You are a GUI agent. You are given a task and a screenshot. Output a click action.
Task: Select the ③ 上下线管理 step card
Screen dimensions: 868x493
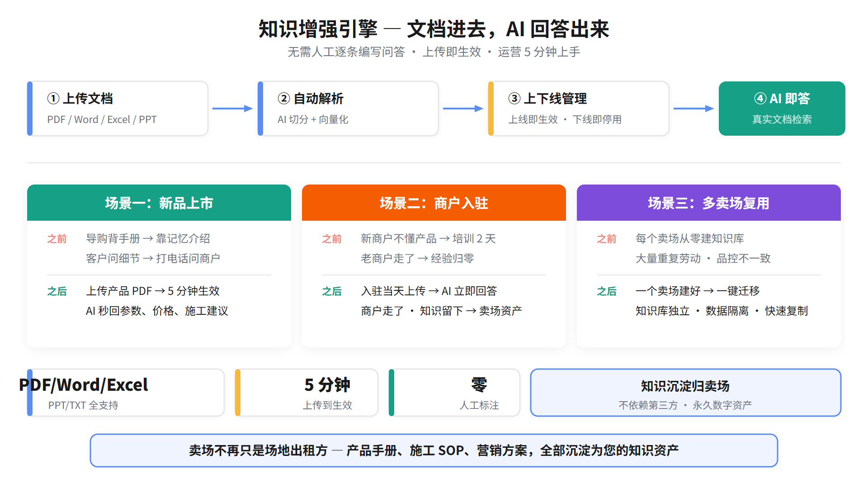[x=579, y=109]
